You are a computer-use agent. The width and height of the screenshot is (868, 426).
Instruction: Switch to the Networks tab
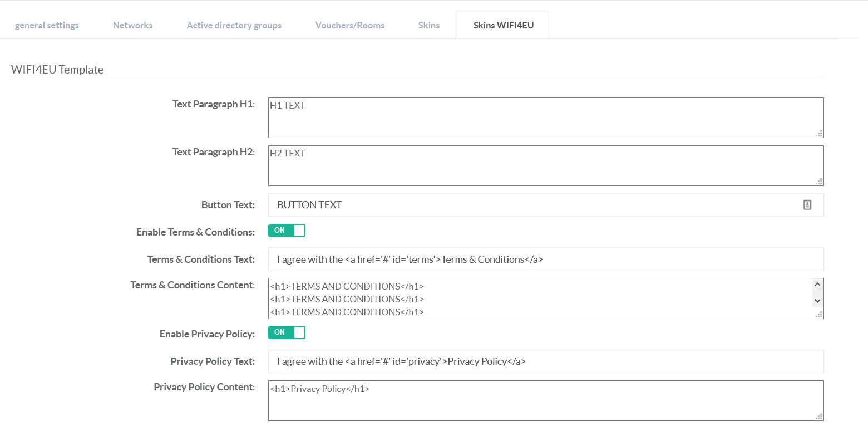132,25
